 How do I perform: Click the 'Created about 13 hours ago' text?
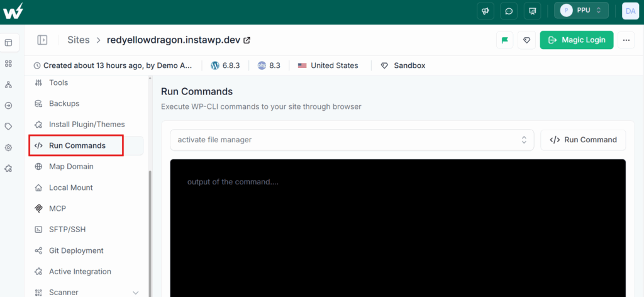(x=118, y=65)
